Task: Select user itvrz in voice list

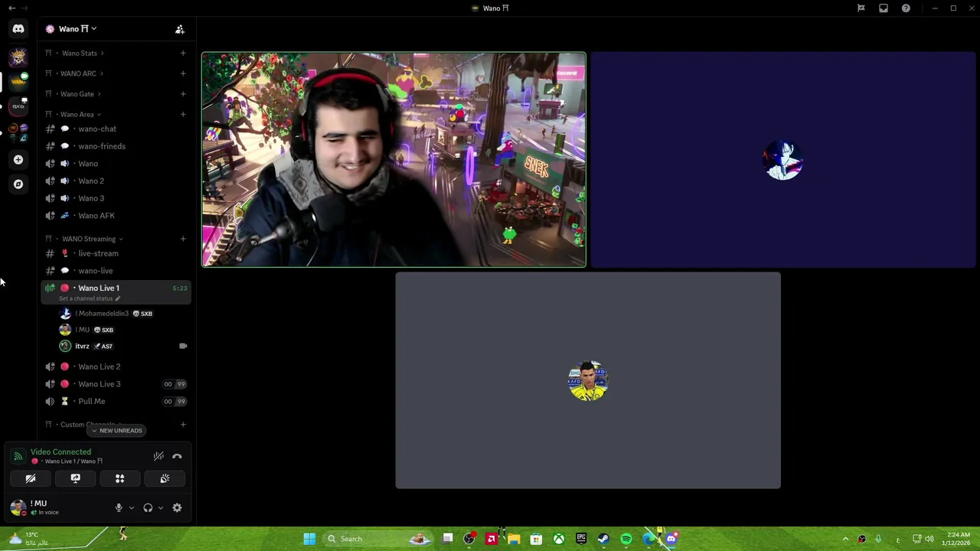Action: click(122, 346)
